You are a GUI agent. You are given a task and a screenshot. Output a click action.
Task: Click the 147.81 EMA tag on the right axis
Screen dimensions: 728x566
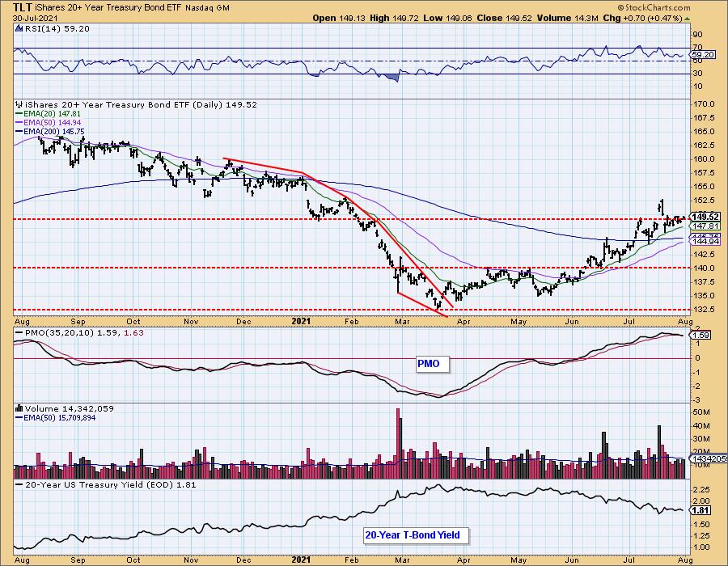click(x=705, y=226)
